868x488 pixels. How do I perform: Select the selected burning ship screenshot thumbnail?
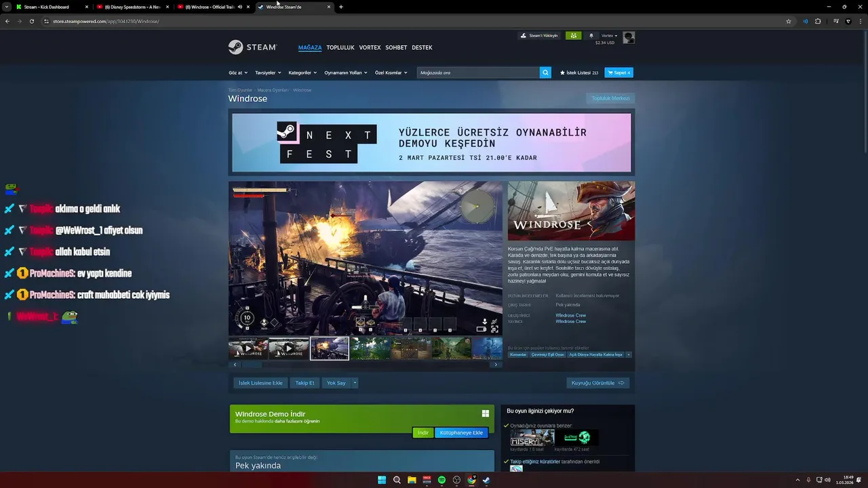coord(330,348)
